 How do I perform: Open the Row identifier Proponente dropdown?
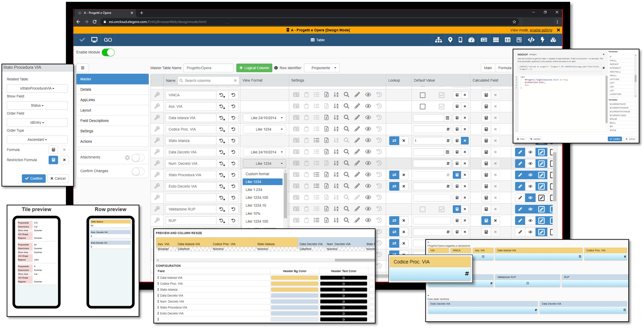(321, 68)
